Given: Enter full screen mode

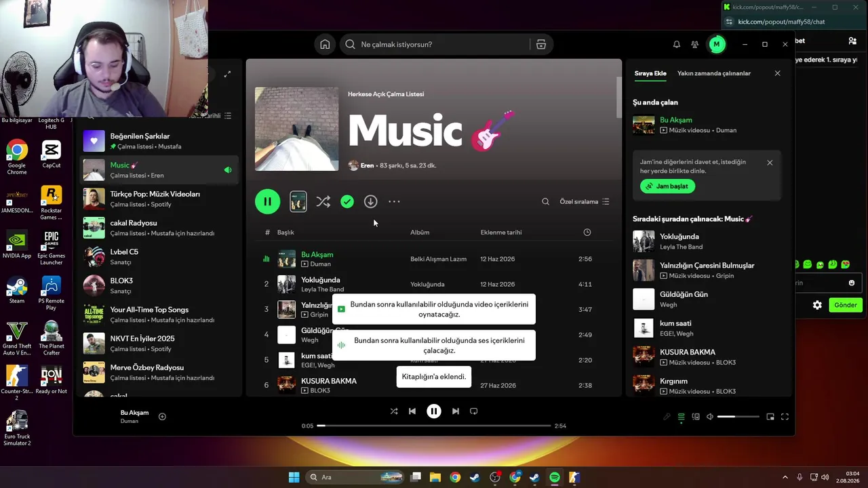Looking at the screenshot, I should tap(785, 417).
